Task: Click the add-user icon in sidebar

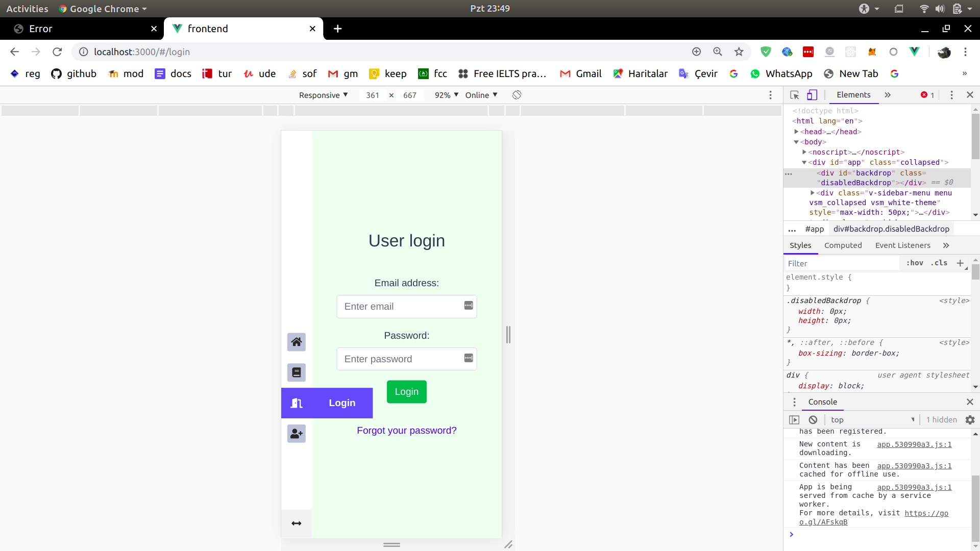Action: pos(296,434)
